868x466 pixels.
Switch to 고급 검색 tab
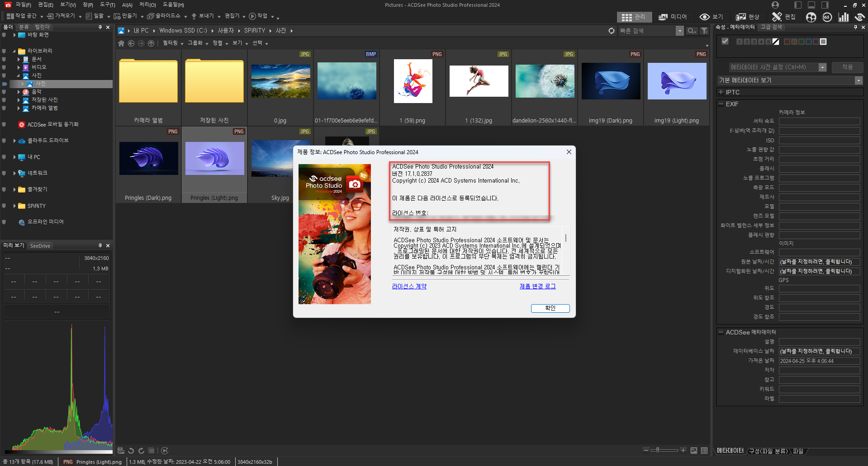point(771,27)
